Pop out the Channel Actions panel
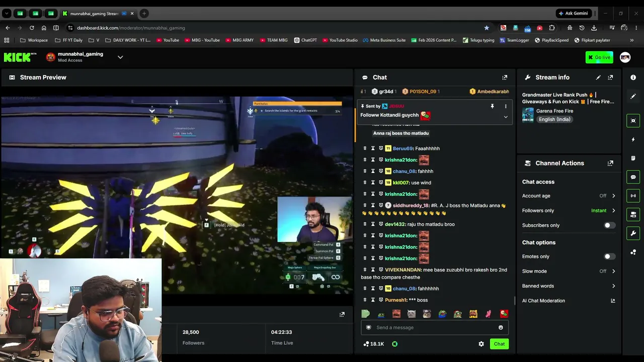644x362 pixels. tap(610, 163)
